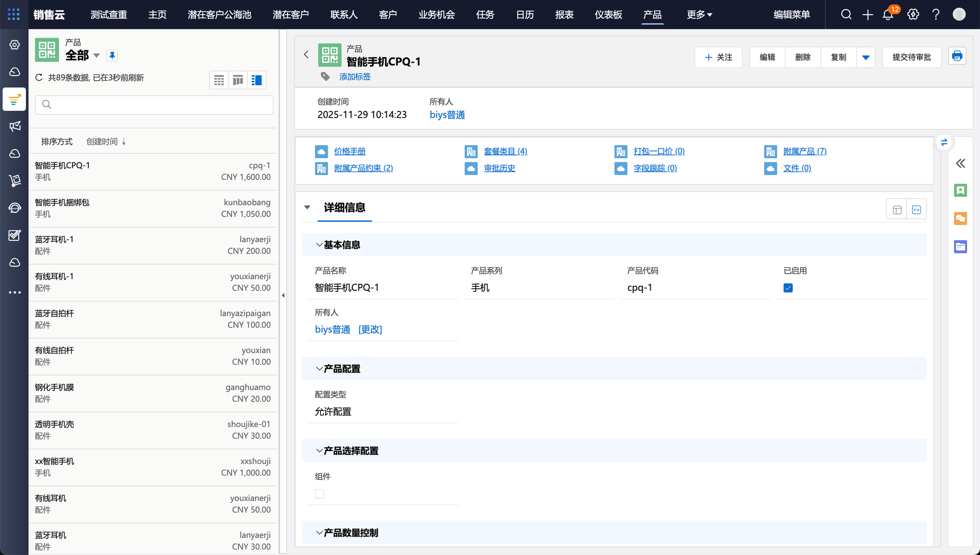The height and width of the screenshot is (555, 980).
Task: Toggle the 组件 checkbox
Action: (x=319, y=494)
